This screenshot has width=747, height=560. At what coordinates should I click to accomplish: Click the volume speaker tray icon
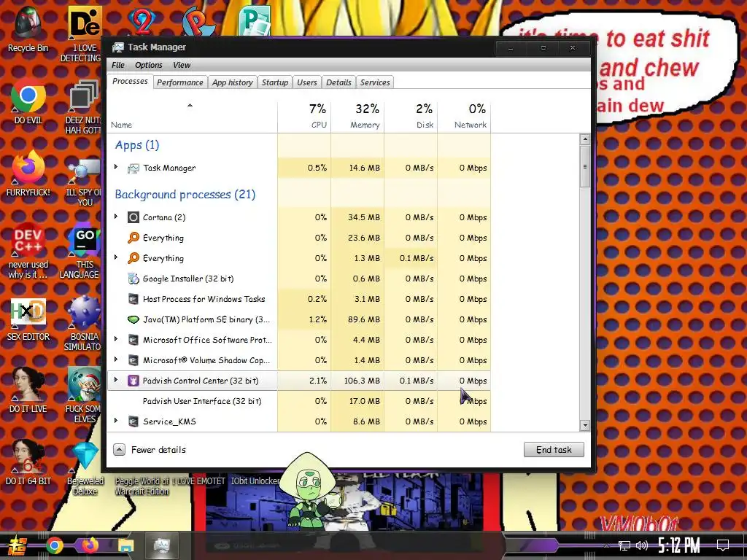(x=642, y=545)
